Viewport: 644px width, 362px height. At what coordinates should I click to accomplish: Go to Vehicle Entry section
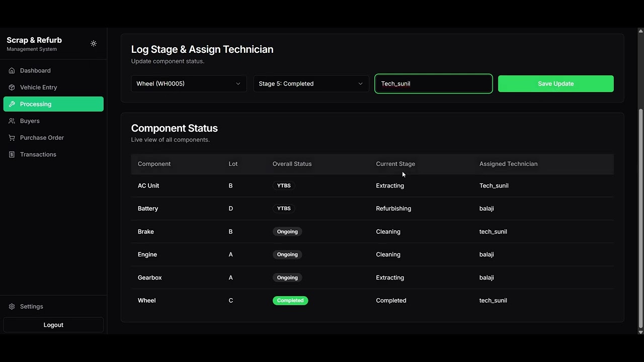53,87
